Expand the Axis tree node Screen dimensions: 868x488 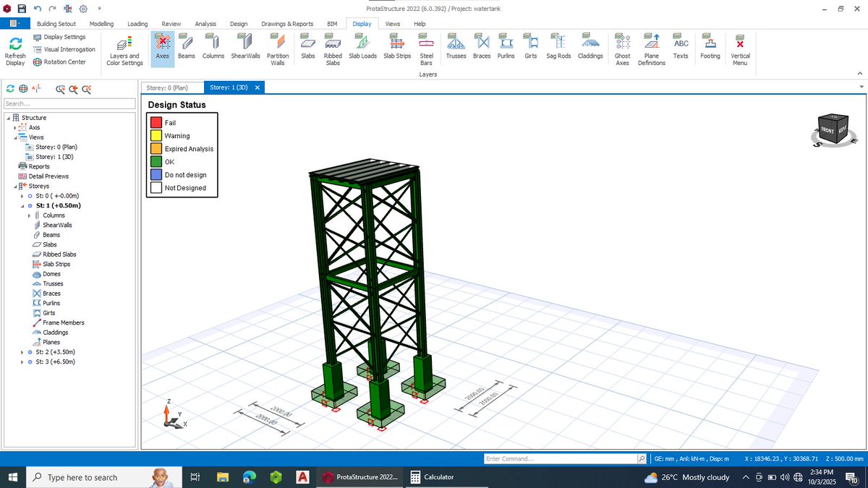coord(14,127)
